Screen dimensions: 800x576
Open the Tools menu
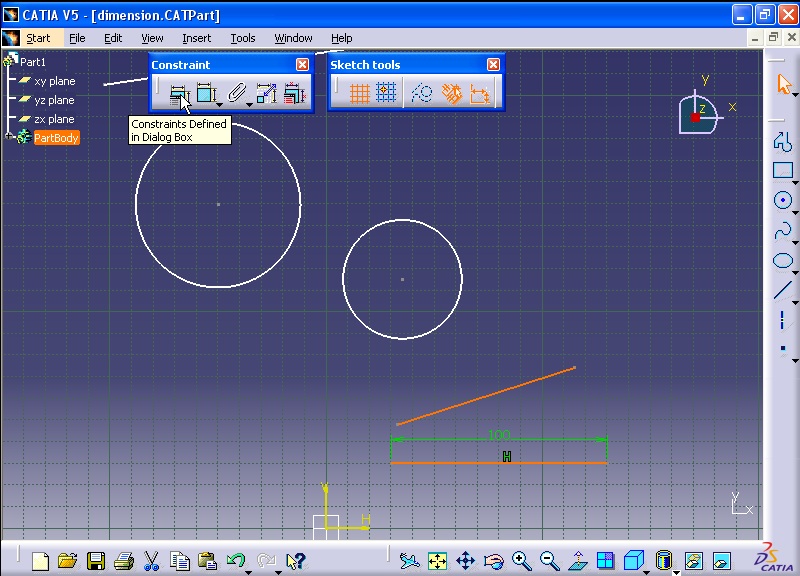(242, 38)
